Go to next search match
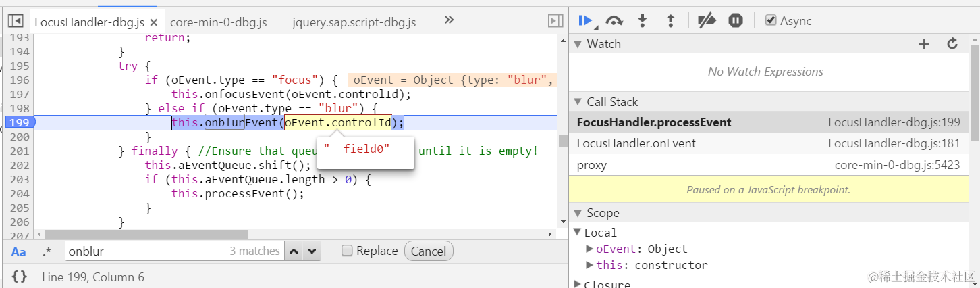The width and height of the screenshot is (980, 288). coord(311,251)
